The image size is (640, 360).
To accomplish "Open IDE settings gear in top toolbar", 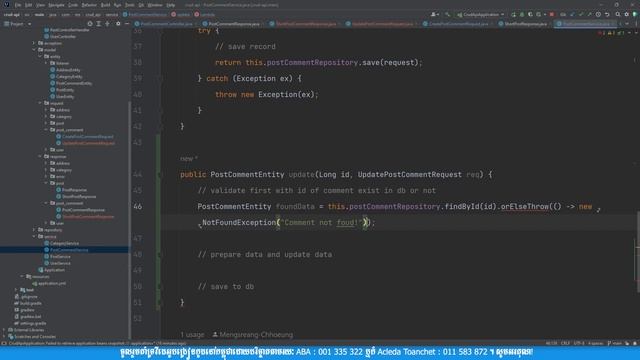I will (x=627, y=15).
